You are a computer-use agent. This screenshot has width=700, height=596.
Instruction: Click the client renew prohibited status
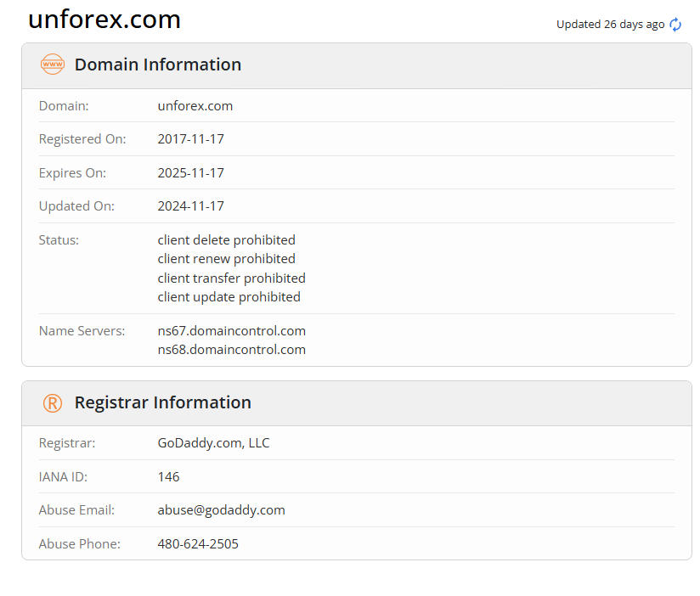pyautogui.click(x=227, y=259)
